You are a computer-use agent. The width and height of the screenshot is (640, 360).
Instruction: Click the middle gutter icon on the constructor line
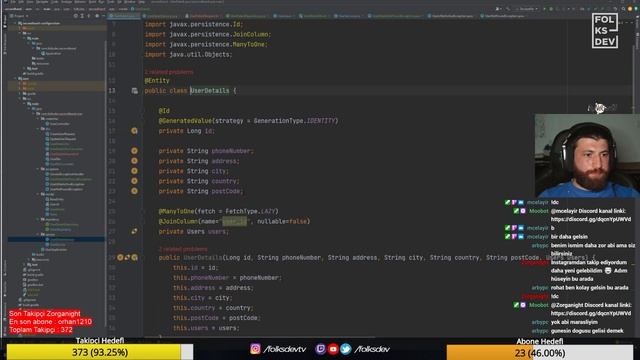pos(127,258)
